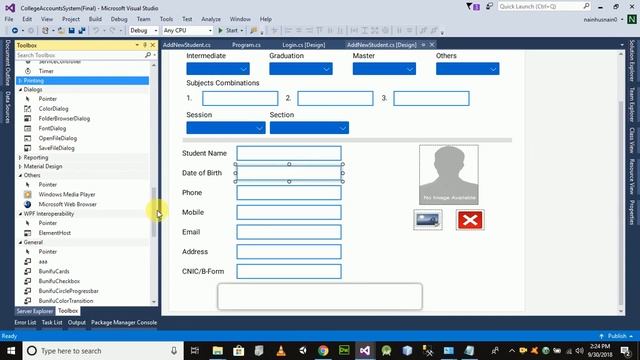
Task: Open the Package Manager Console tab
Action: tap(124, 322)
